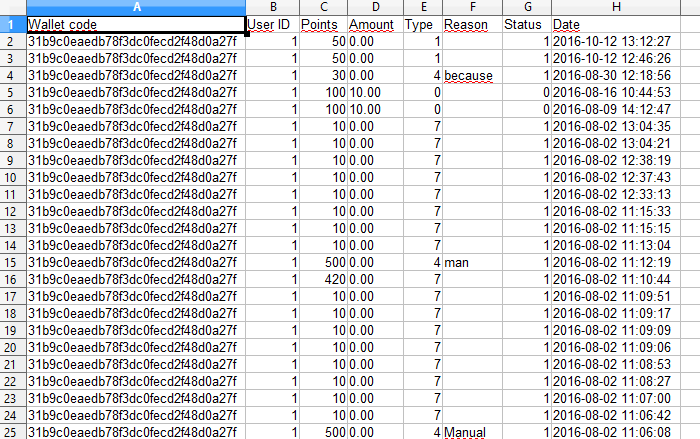Image resolution: width=700 pixels, height=439 pixels.
Task: Select column H header
Action: pos(616,7)
